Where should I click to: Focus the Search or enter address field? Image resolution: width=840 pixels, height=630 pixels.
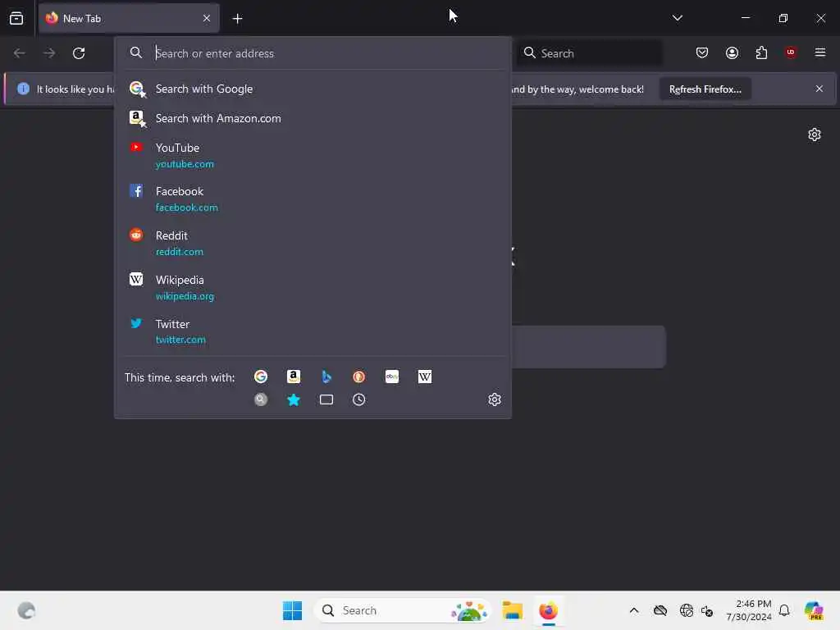[313, 53]
